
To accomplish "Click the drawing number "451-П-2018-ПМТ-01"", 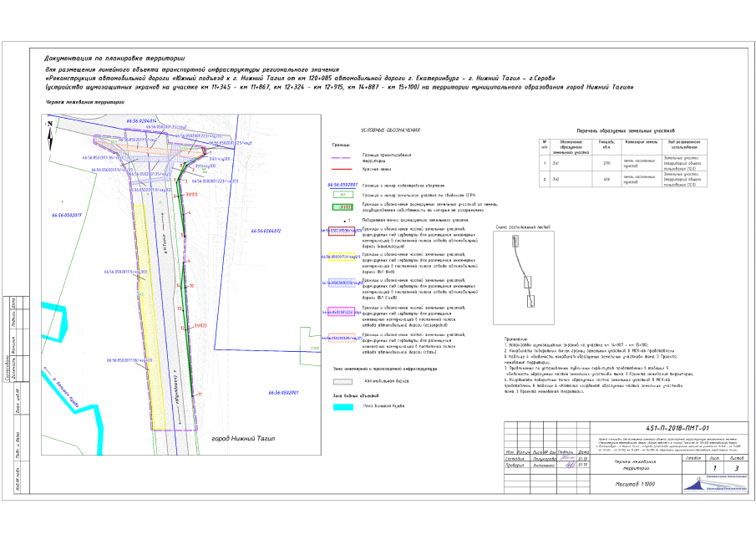I will coord(677,428).
